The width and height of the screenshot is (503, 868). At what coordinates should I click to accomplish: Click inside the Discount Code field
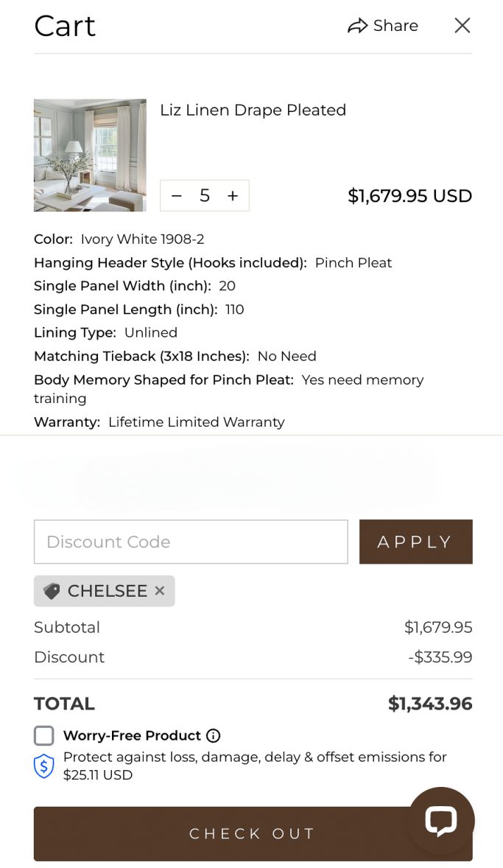[x=190, y=542]
